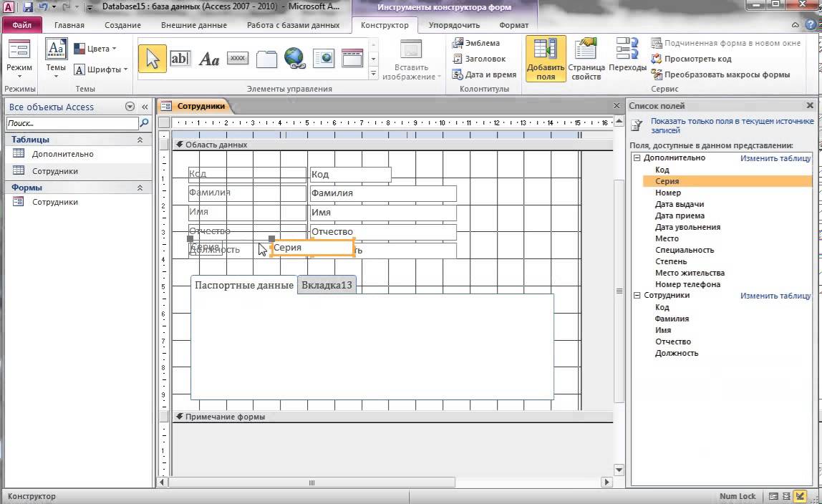Add a Заголовок title to the form
The image size is (822, 504).
coord(479,59)
